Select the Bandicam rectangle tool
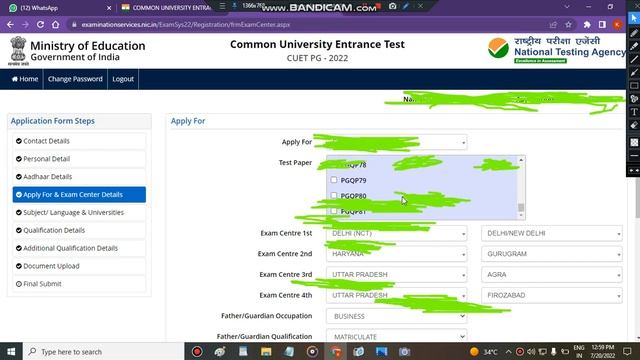Screen dimensions: 640x360 [x=634, y=86]
